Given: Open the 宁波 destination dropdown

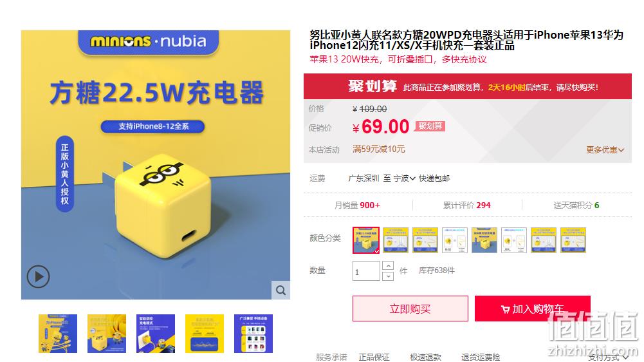Looking at the screenshot, I should click(405, 178).
